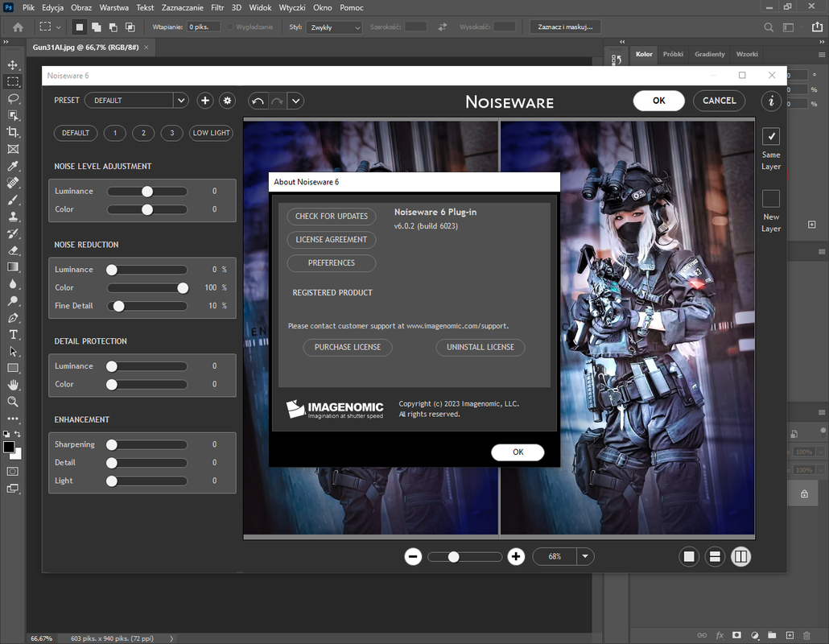Choose Add to selection mode
The image size is (829, 644).
click(97, 27)
